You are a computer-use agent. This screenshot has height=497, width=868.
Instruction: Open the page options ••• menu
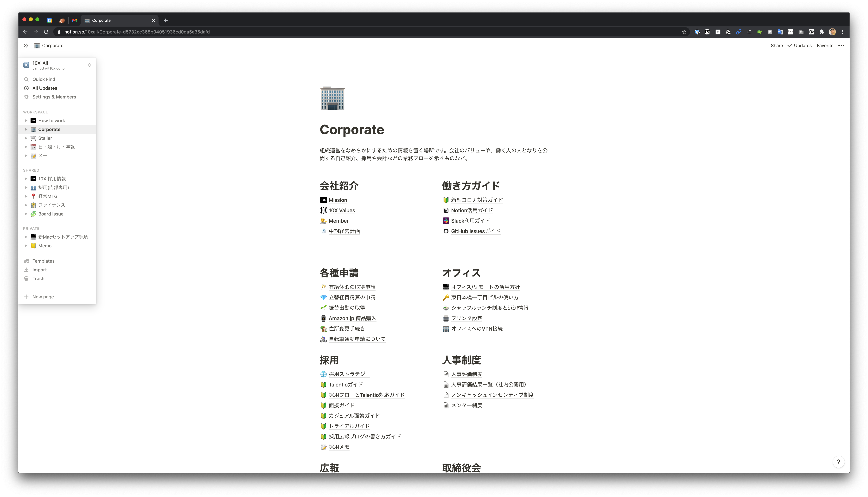pos(841,45)
